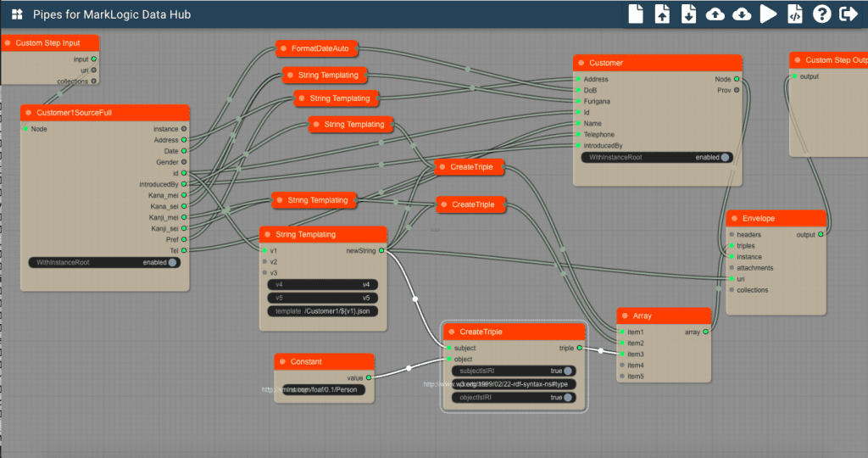This screenshot has height=458, width=868.
Task: Toggle subjectIsIRI in the CreateTriple node
Action: click(568, 371)
